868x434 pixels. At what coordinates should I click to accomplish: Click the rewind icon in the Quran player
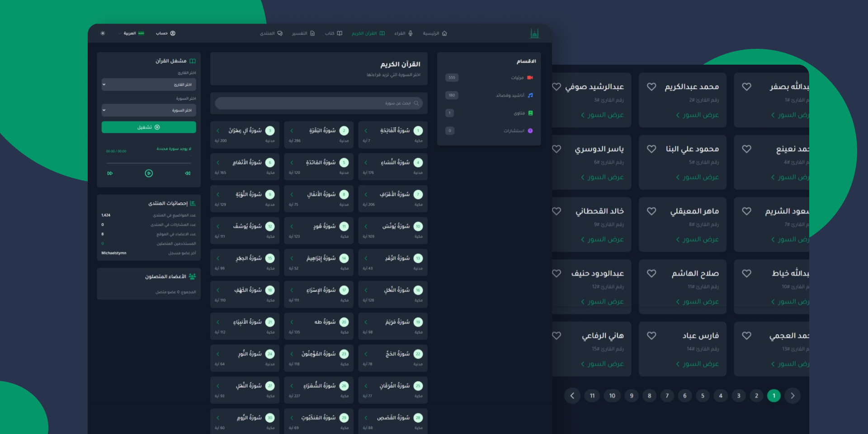click(x=188, y=173)
